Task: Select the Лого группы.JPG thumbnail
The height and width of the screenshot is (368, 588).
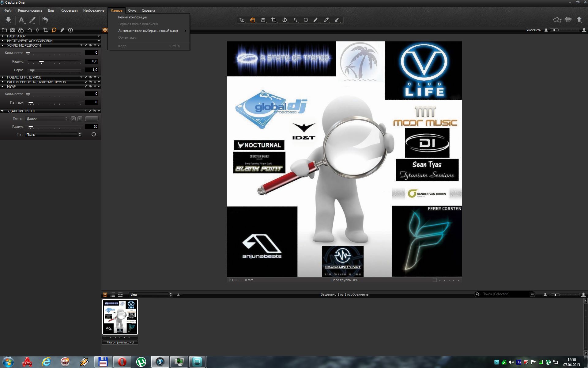Action: coord(120,317)
